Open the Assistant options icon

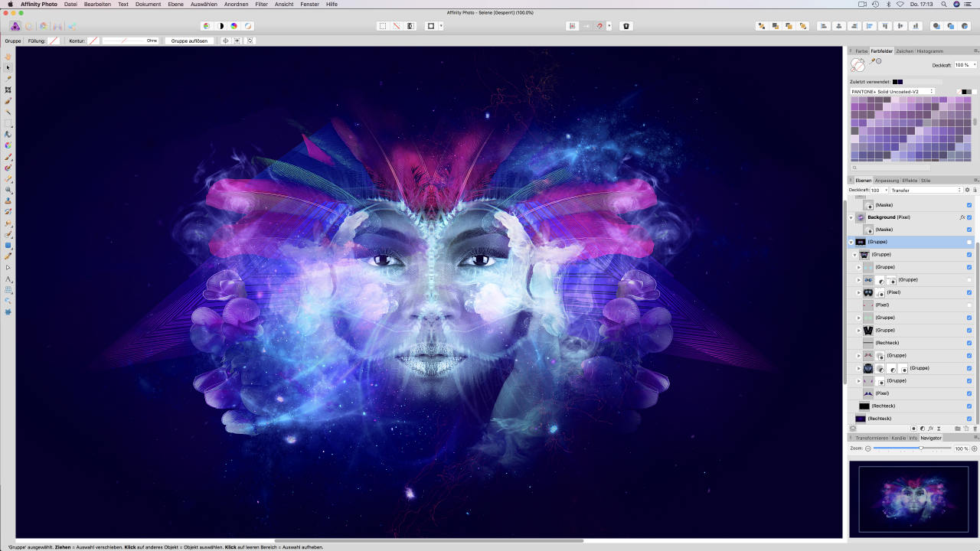coord(626,26)
